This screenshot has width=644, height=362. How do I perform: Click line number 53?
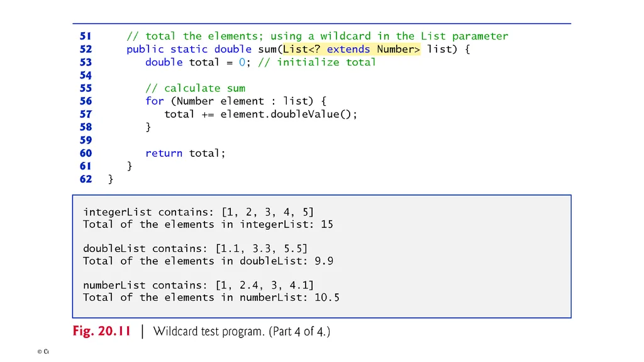pos(86,62)
